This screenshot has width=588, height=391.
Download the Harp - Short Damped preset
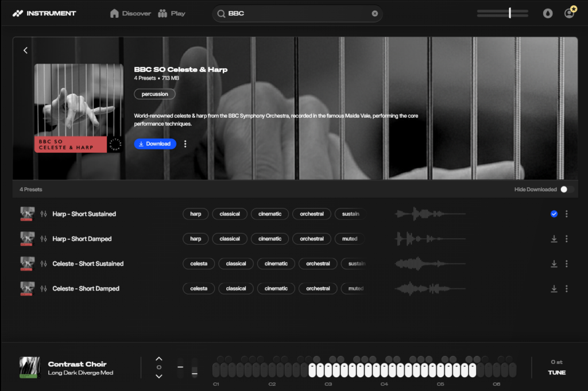(x=554, y=239)
